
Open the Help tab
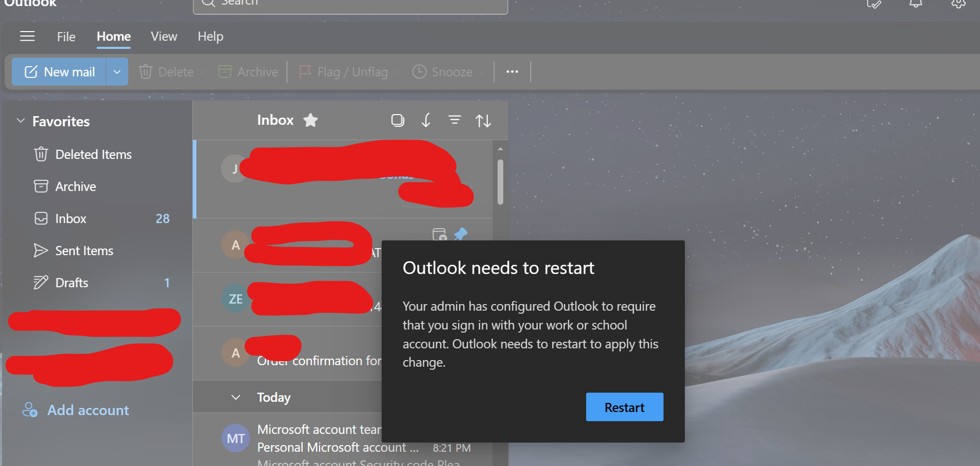[x=211, y=37]
